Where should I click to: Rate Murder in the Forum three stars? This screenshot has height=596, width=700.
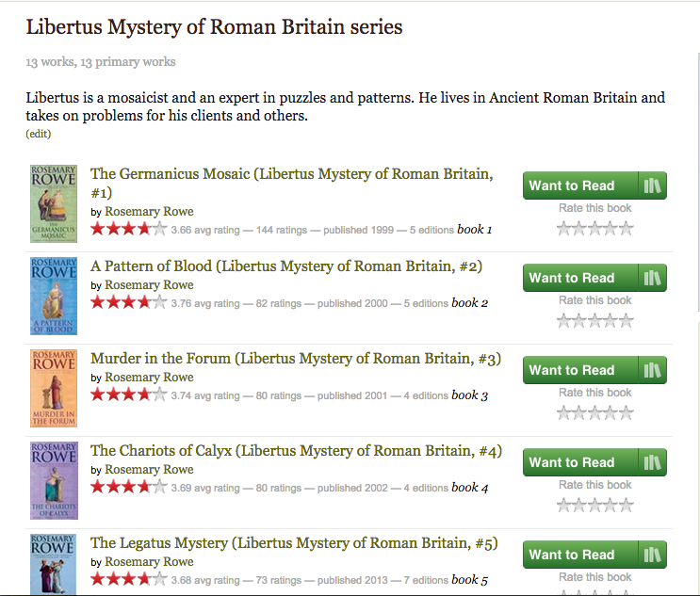coord(595,412)
